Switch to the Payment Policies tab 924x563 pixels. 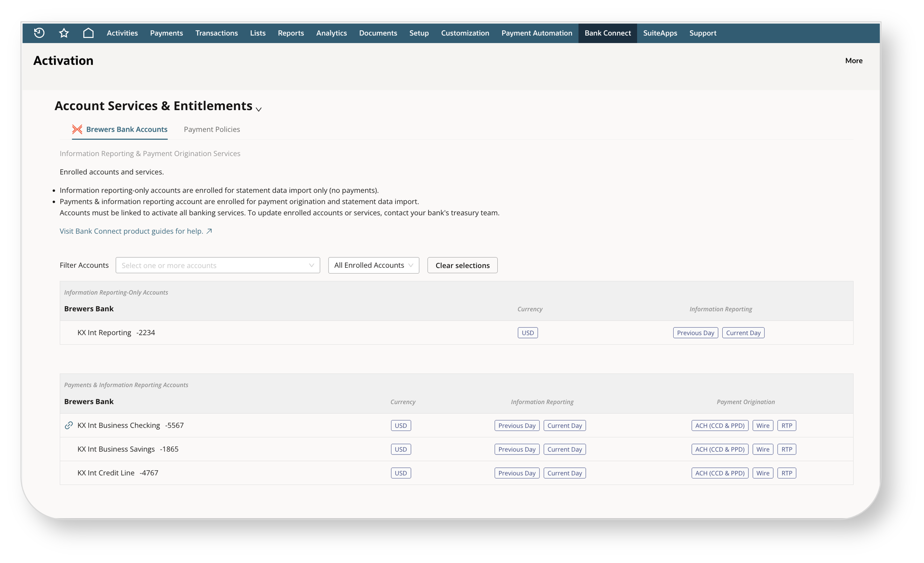[212, 129]
